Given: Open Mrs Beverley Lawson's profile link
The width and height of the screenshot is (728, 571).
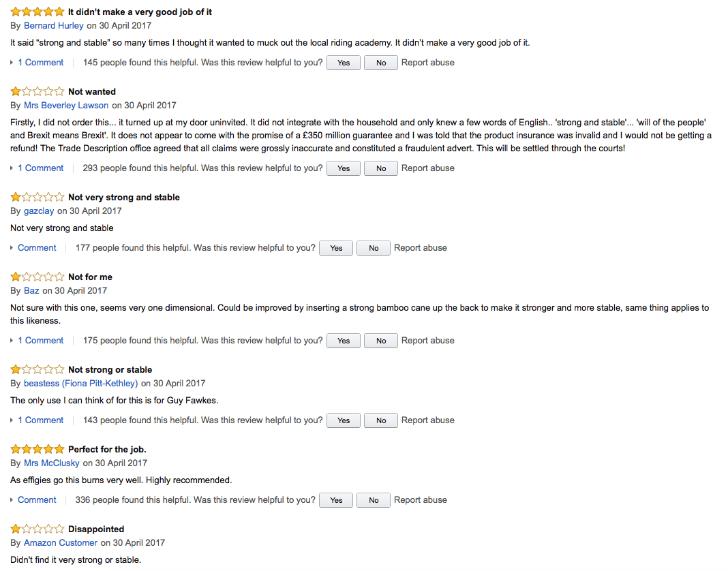Looking at the screenshot, I should [66, 106].
